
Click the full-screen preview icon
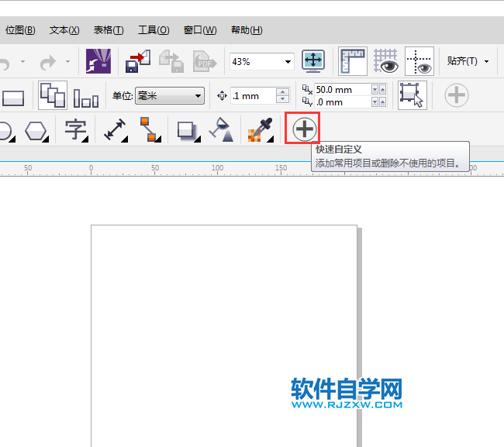[x=313, y=61]
